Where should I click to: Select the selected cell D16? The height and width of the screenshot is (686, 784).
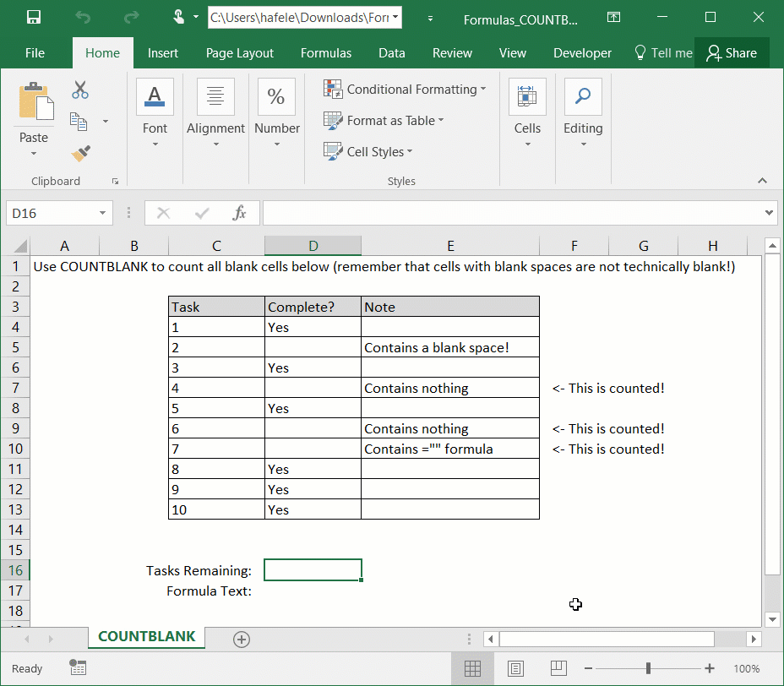pyautogui.click(x=313, y=570)
